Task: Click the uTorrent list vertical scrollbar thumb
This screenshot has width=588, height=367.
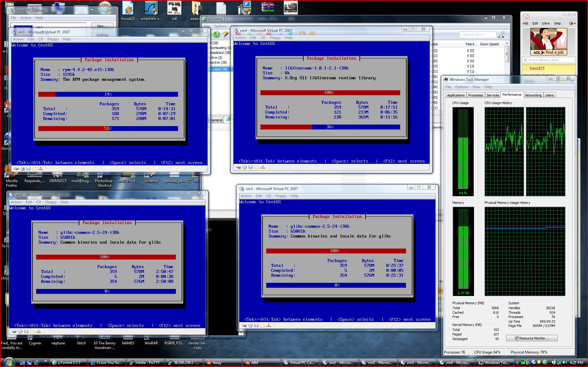Action: [507, 54]
